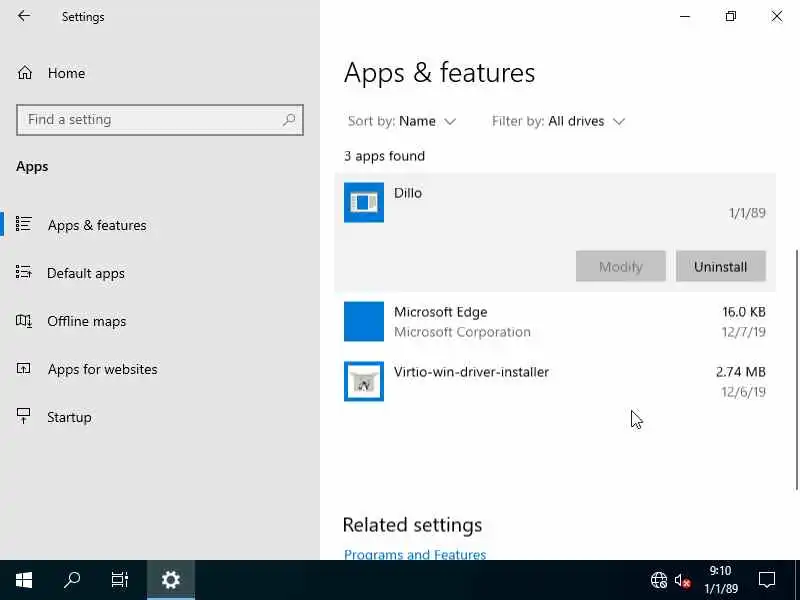The height and width of the screenshot is (600, 800).
Task: Click the search magnifier in Find a setting
Action: coord(289,120)
